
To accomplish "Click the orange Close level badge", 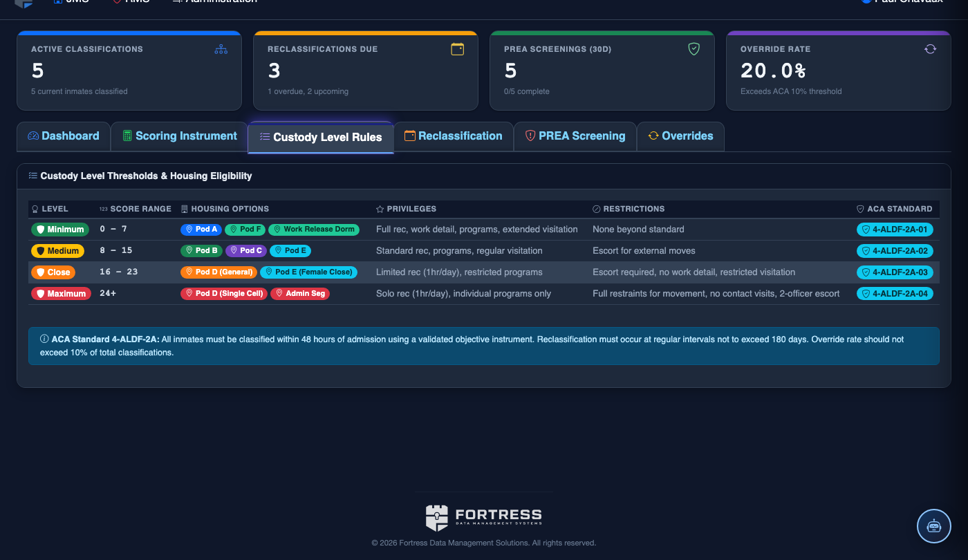I will [53, 272].
